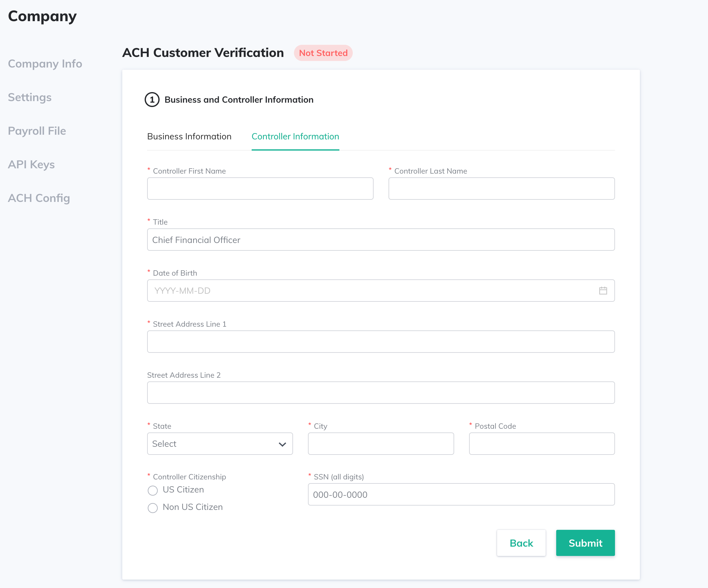Focus the Controller Last Name field
708x588 pixels.
click(501, 189)
